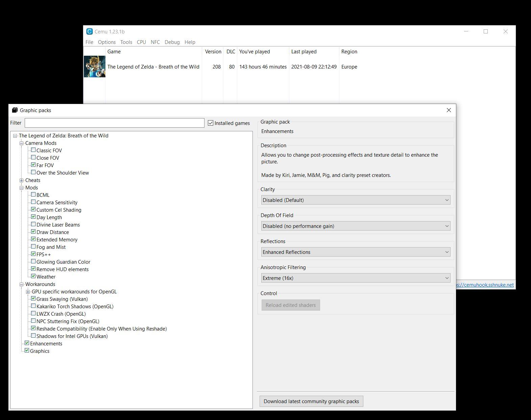
Task: Enable the Close FOV checkbox
Action: (33, 157)
